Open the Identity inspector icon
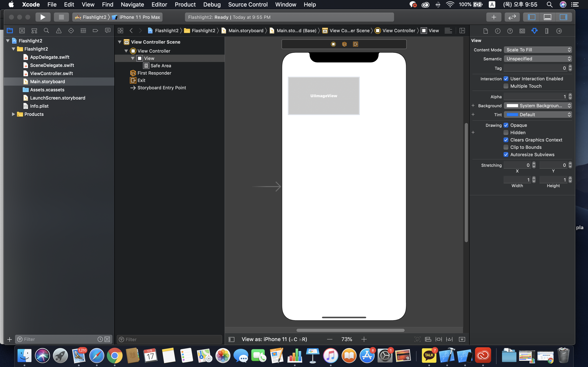The height and width of the screenshot is (367, 588). [x=522, y=31]
